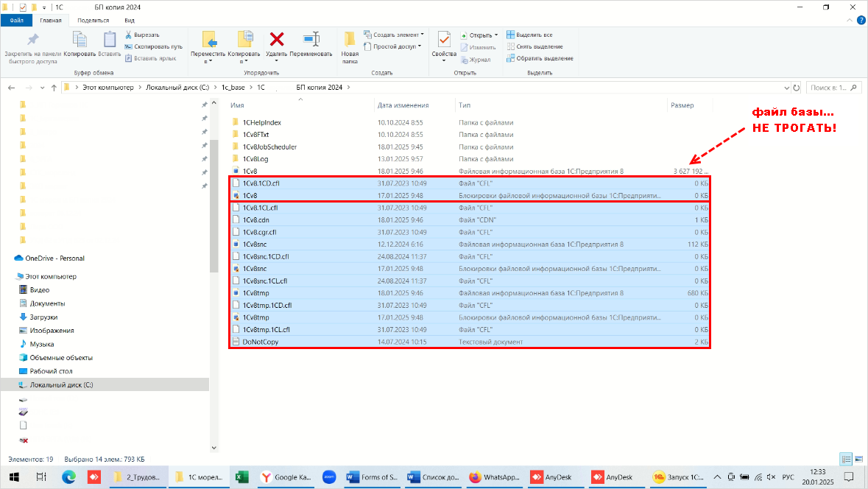
Task: Click Paste shortcut (Вставить ярлык)
Action: point(151,58)
